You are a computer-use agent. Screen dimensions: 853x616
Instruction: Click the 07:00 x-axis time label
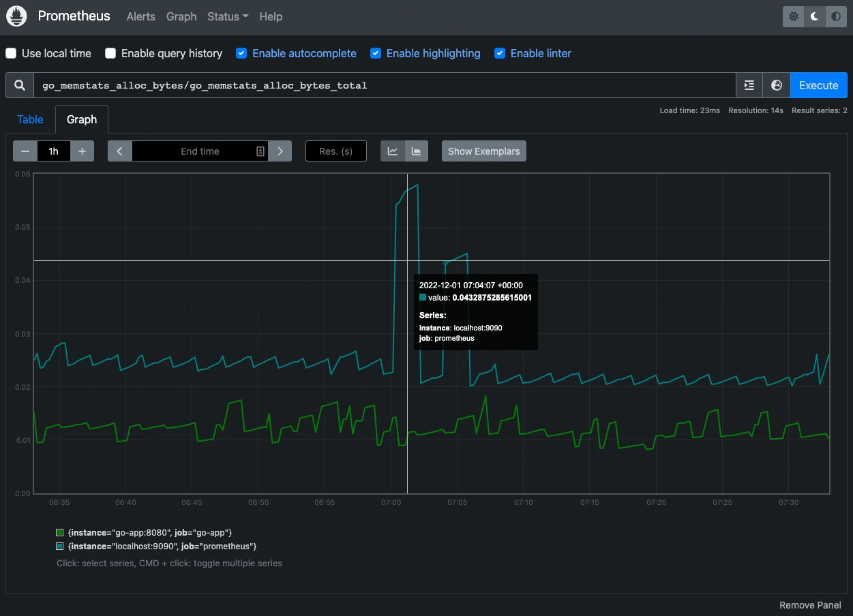pos(391,502)
